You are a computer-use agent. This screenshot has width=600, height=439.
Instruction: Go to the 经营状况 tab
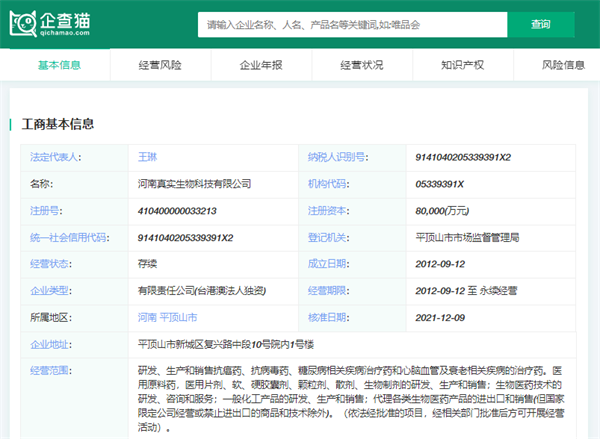361,65
